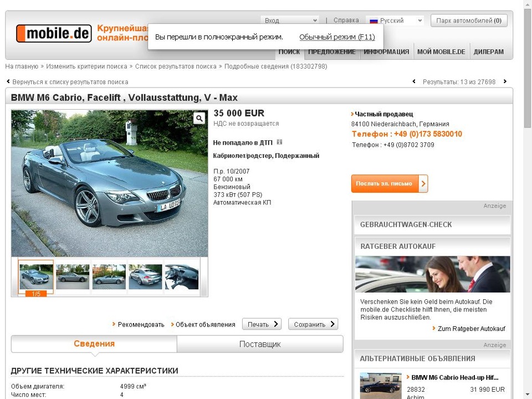The height and width of the screenshot is (399, 532).
Task: Click orange arrow before Частный продавец
Action: pos(352,114)
